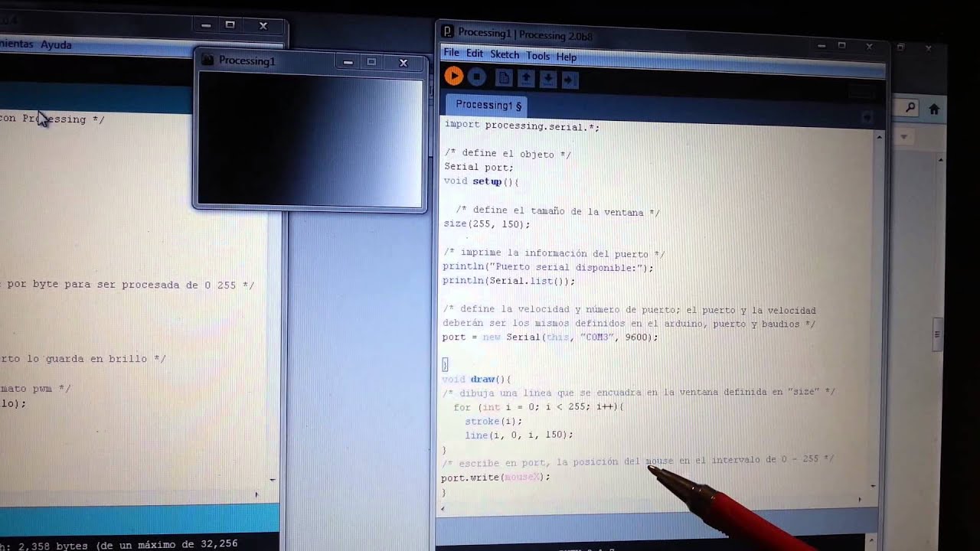Click the comment 'imprime la información del puerto'
Screen dimensions: 980x551
[x=554, y=253]
